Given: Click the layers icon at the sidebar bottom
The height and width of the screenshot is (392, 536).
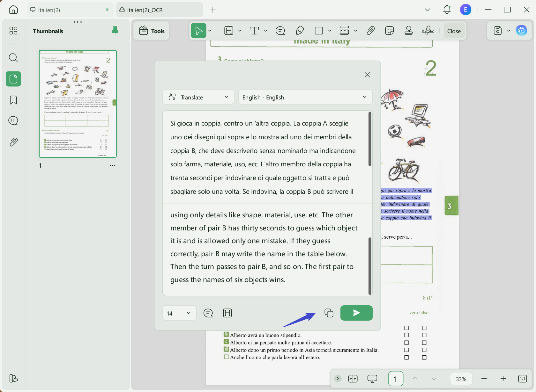Looking at the screenshot, I should tap(13, 378).
